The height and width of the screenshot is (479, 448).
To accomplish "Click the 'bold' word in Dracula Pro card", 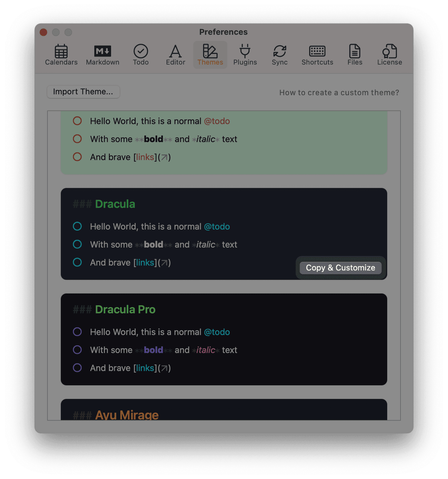I will pos(154,350).
